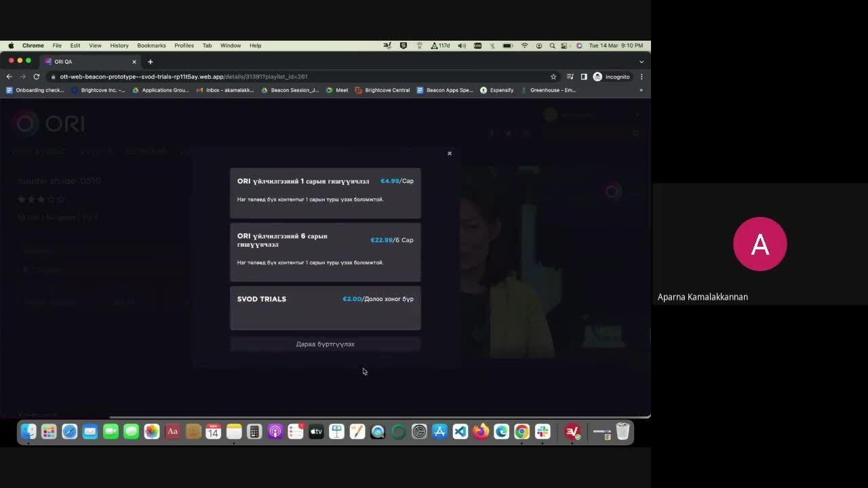Close the subscription plans dialog
The height and width of the screenshot is (488, 868).
click(449, 153)
